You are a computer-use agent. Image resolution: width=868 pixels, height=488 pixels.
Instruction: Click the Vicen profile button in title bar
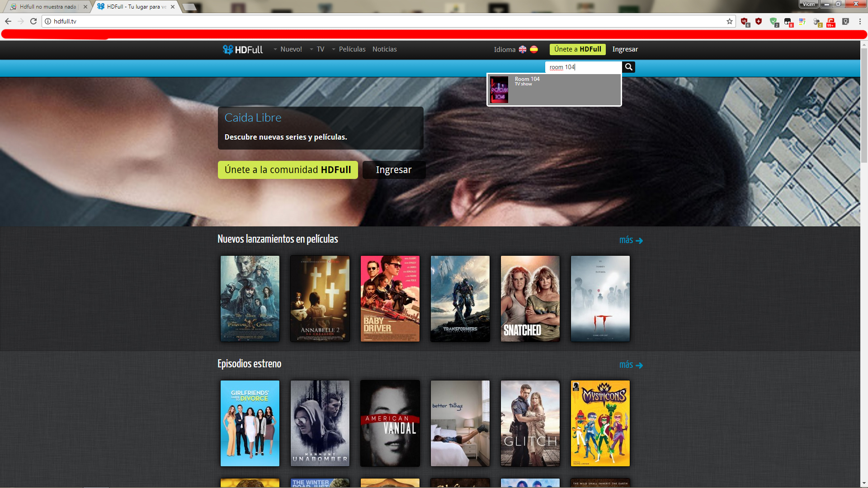click(x=809, y=4)
